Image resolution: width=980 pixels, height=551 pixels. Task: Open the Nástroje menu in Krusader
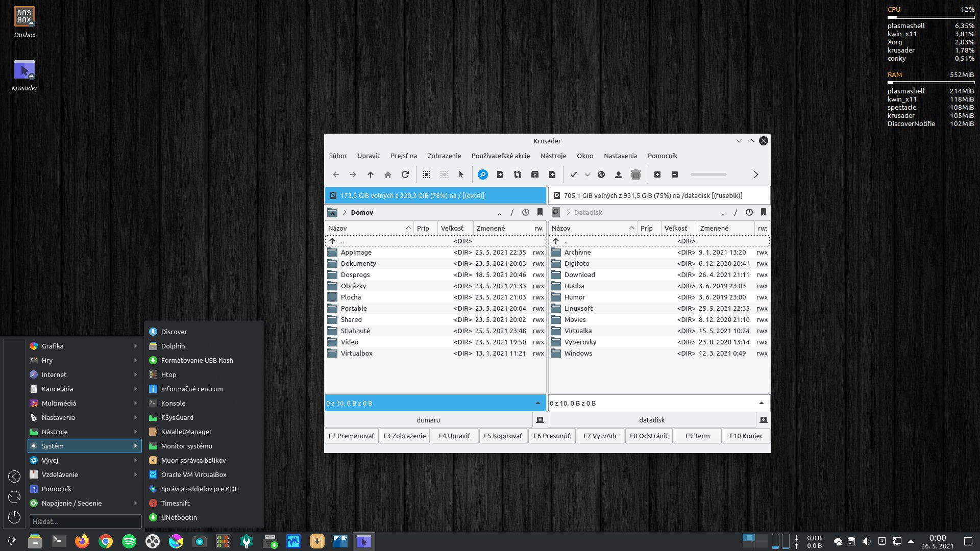pos(553,156)
